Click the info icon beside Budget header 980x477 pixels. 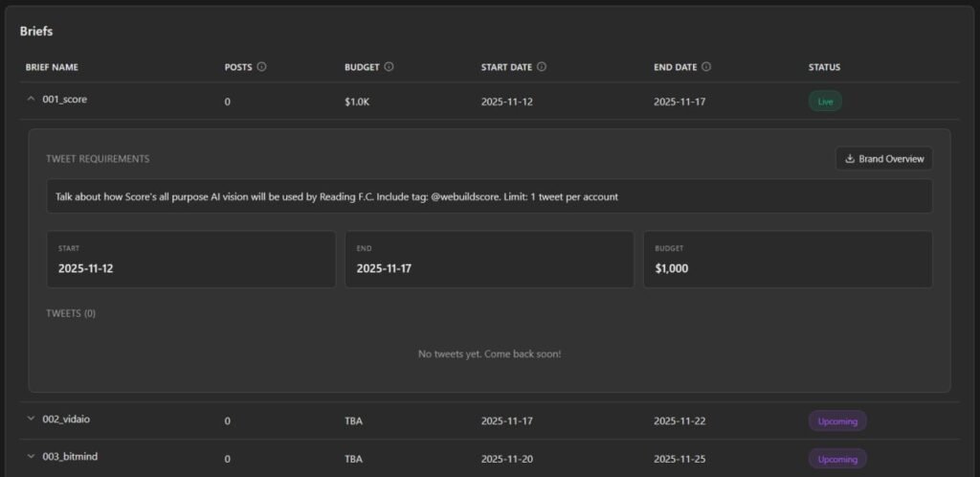(390, 67)
